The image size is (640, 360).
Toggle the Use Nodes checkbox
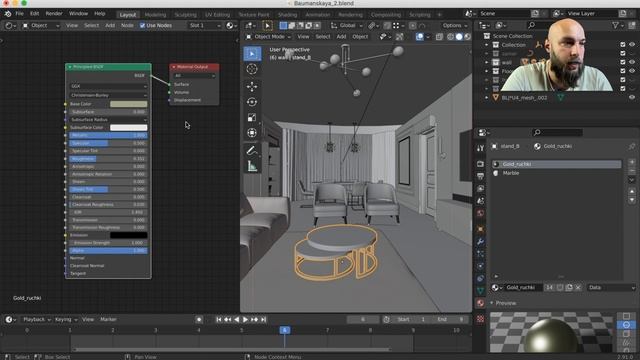142,25
